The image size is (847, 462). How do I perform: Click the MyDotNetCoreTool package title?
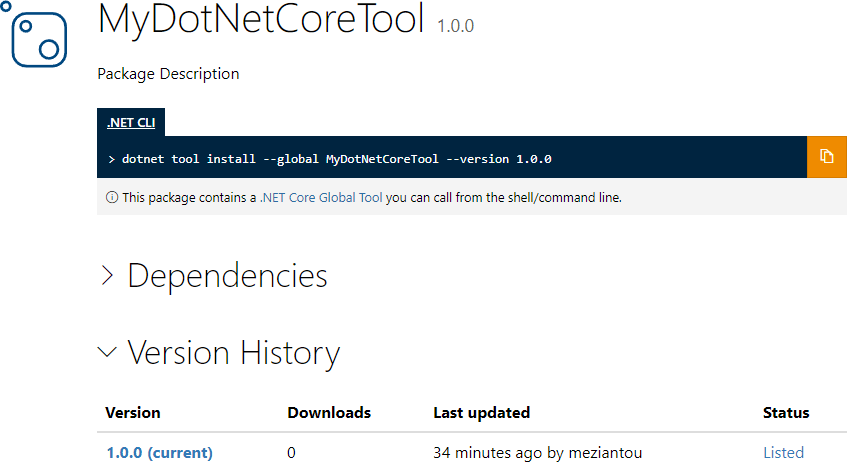pyautogui.click(x=261, y=21)
